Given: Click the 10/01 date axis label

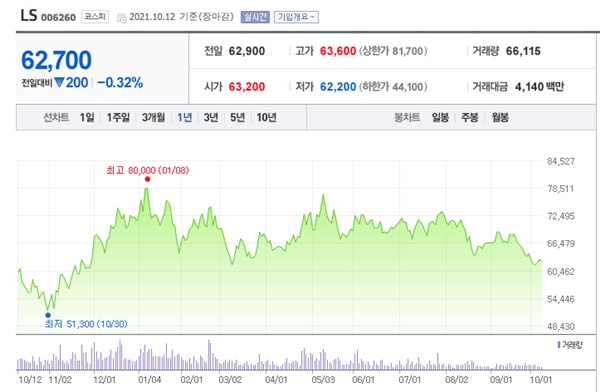Looking at the screenshot, I should point(541,380).
